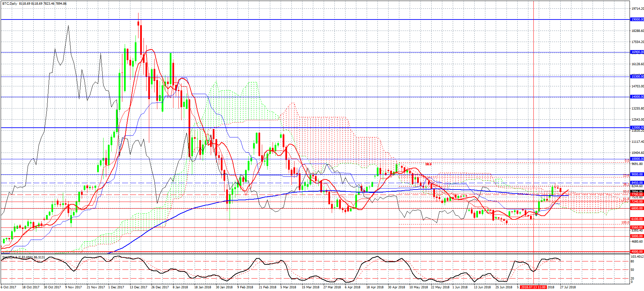Click the 15300.00 price level label

click(637, 77)
